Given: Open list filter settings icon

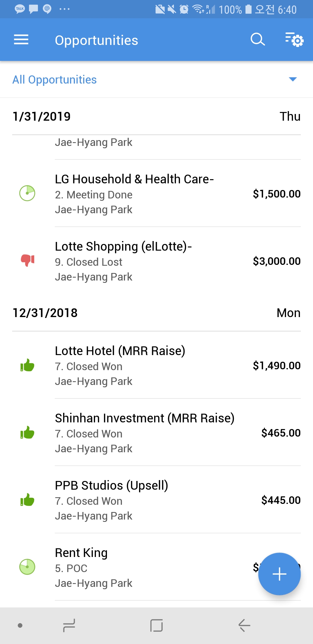Looking at the screenshot, I should (x=294, y=39).
